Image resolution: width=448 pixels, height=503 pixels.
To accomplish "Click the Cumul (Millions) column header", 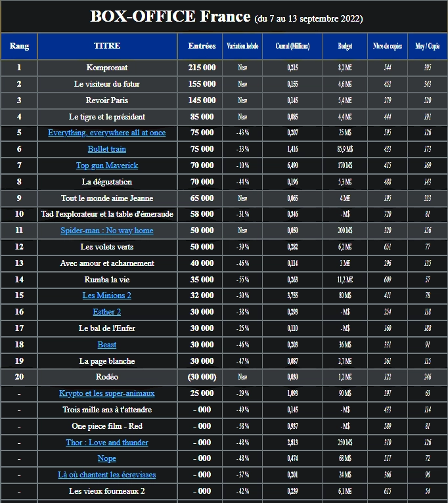I will coord(292,46).
